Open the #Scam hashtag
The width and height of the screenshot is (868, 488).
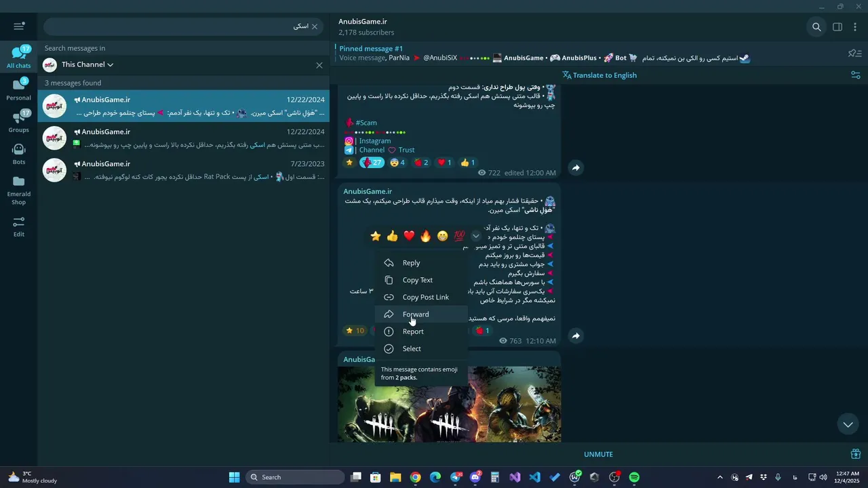366,123
